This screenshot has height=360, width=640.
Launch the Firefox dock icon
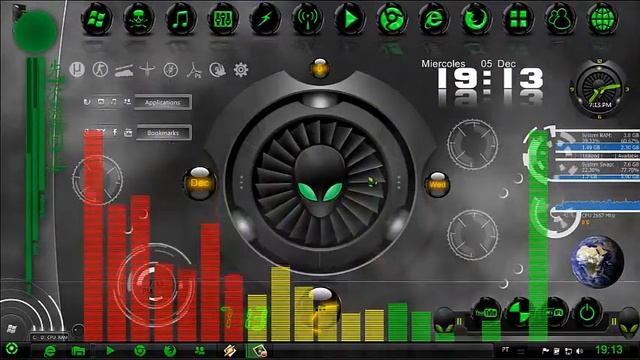[x=476, y=19]
